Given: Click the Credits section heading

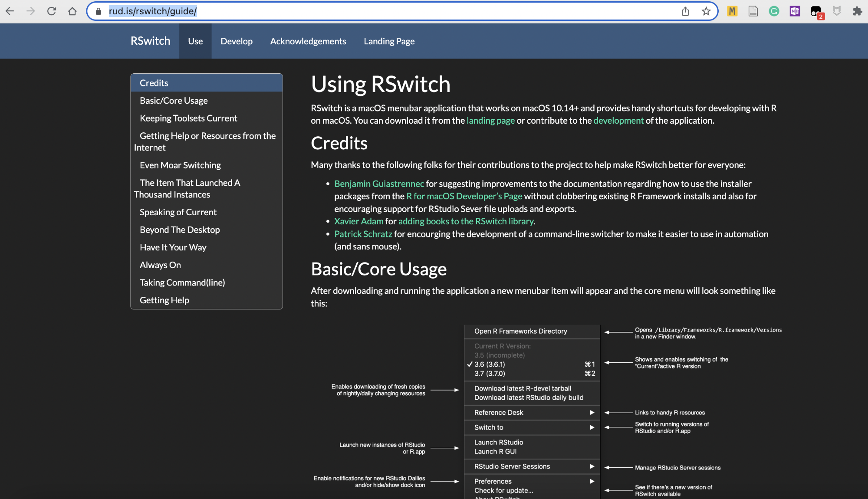Looking at the screenshot, I should tap(339, 143).
